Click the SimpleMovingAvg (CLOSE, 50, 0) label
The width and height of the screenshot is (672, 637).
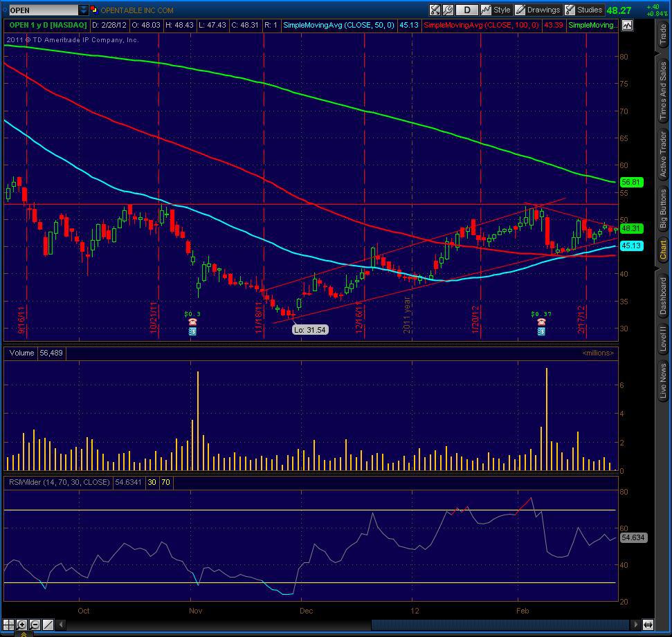coord(338,26)
